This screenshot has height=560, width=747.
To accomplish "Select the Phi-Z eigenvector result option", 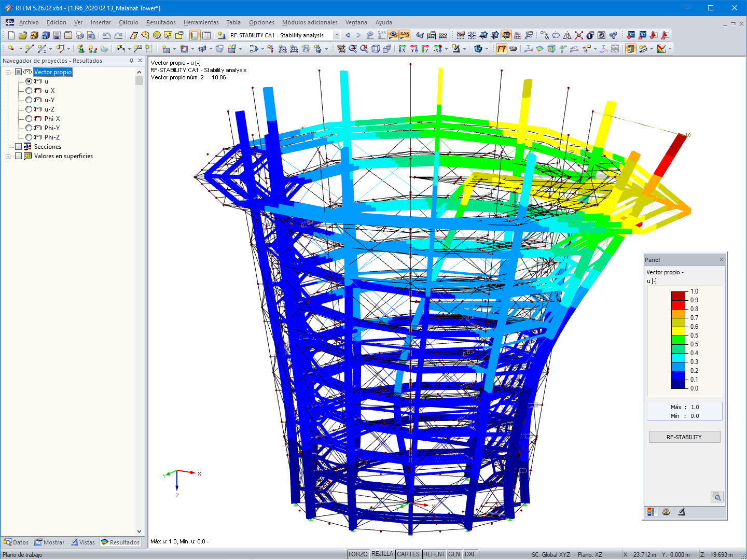I will pos(29,137).
